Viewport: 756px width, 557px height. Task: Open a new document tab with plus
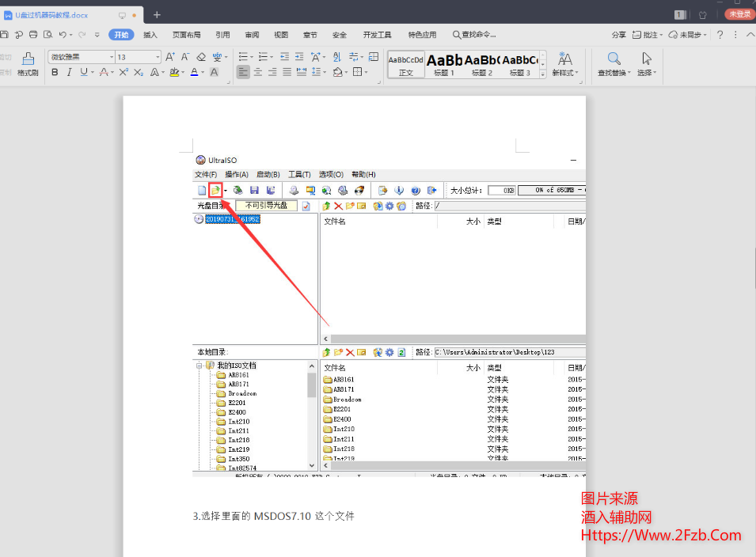(157, 15)
